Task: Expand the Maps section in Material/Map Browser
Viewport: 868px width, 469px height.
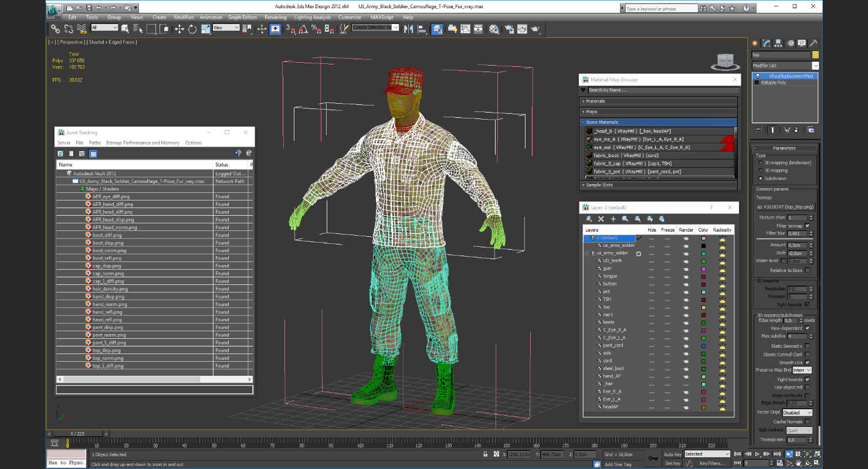Action: click(658, 111)
